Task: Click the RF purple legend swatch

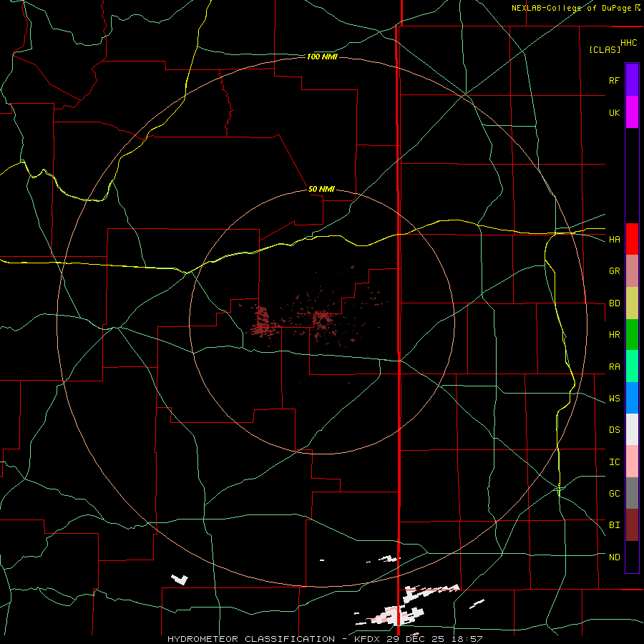Action: tap(632, 80)
